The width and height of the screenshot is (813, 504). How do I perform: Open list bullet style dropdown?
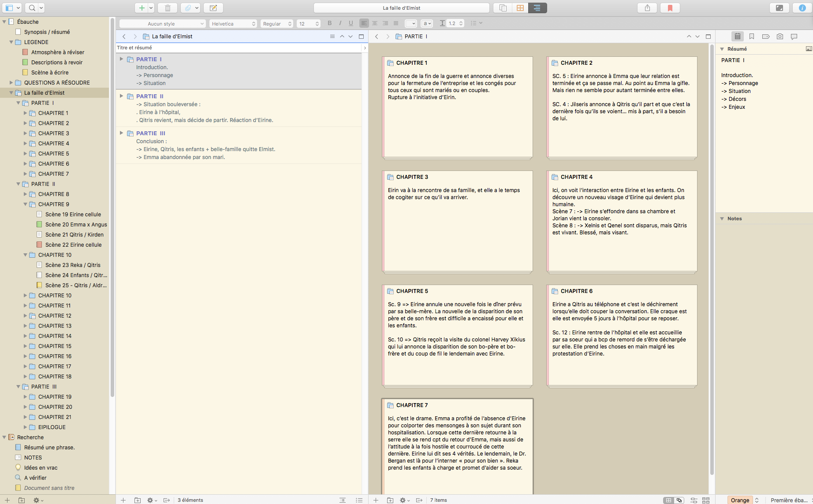click(x=476, y=23)
